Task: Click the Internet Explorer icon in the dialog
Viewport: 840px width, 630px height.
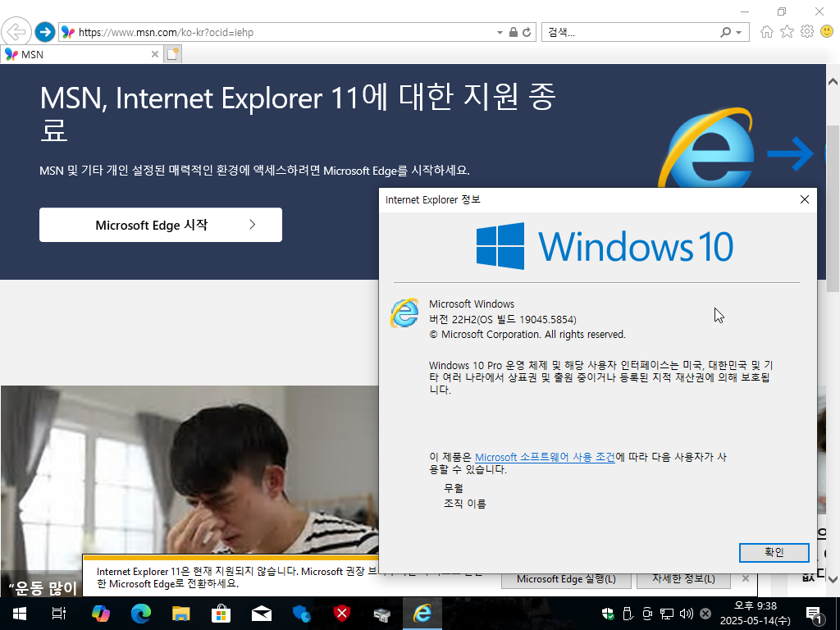Action: coord(404,313)
